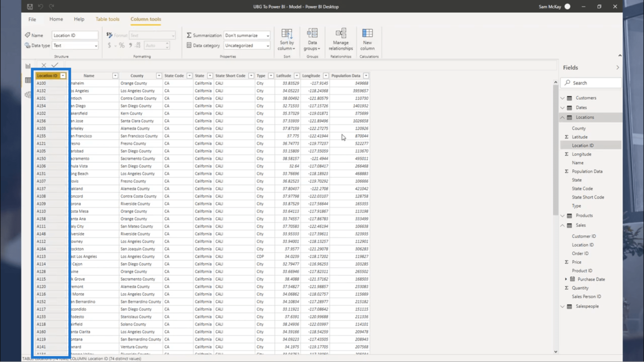Image resolution: width=644 pixels, height=362 pixels.
Task: Open Location ID column filter dropdown
Action: [x=63, y=76]
